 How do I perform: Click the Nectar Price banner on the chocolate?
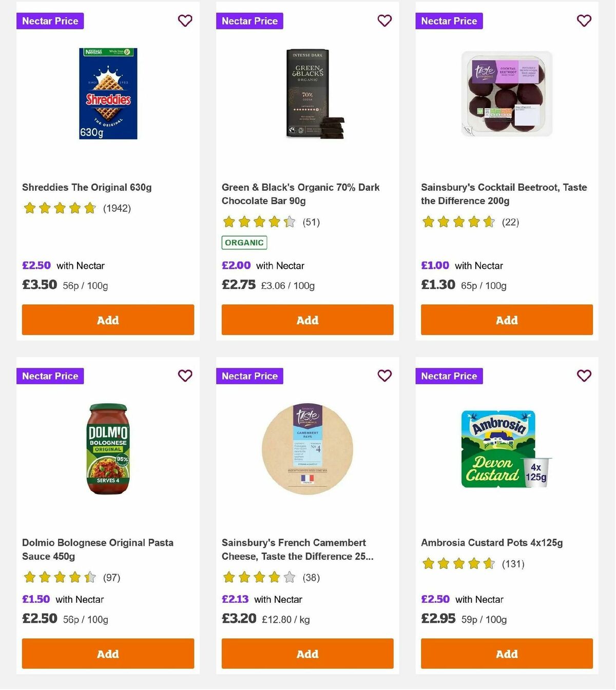coord(249,21)
